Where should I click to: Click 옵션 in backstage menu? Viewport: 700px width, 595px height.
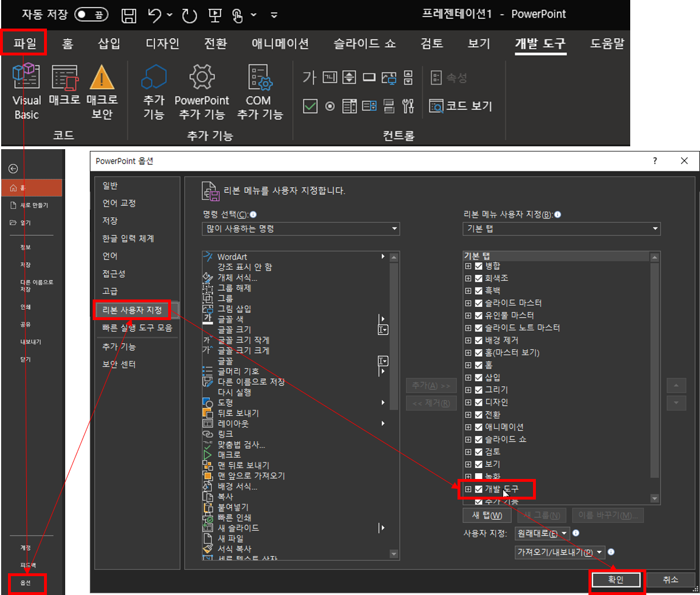(26, 582)
